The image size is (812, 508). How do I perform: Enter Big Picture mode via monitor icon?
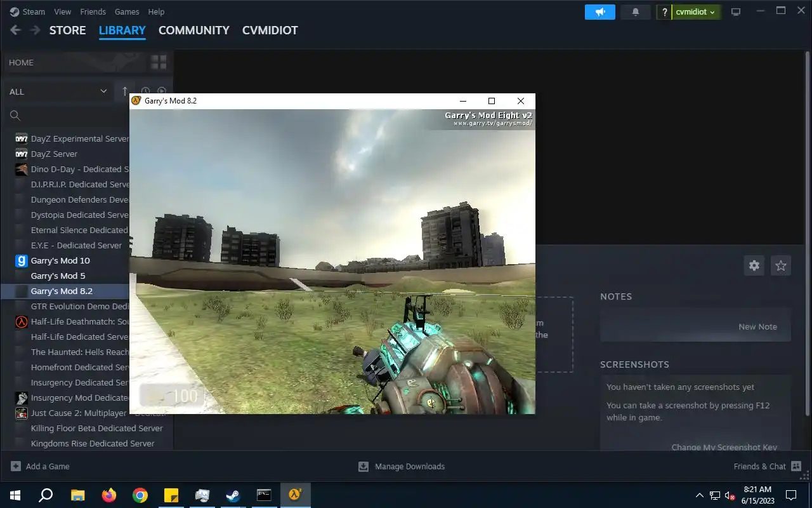[736, 12]
